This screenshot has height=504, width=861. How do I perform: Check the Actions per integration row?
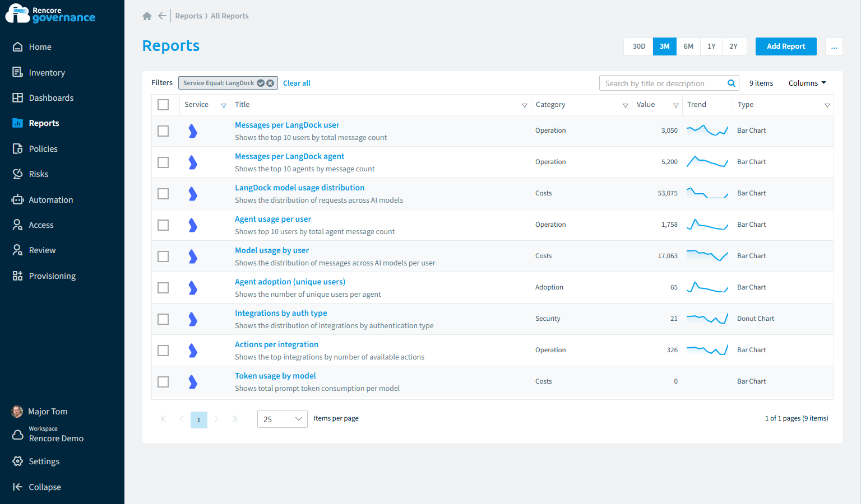pos(163,351)
